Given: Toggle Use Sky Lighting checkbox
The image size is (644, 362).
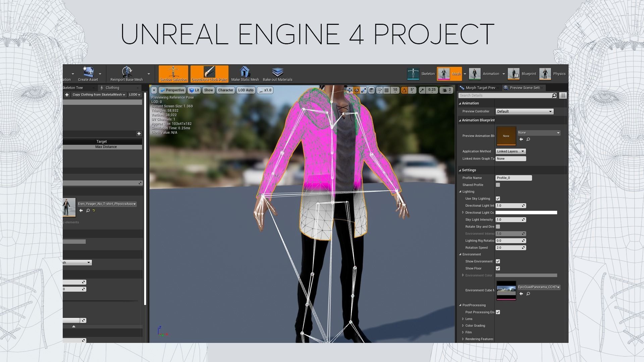Looking at the screenshot, I should (498, 199).
